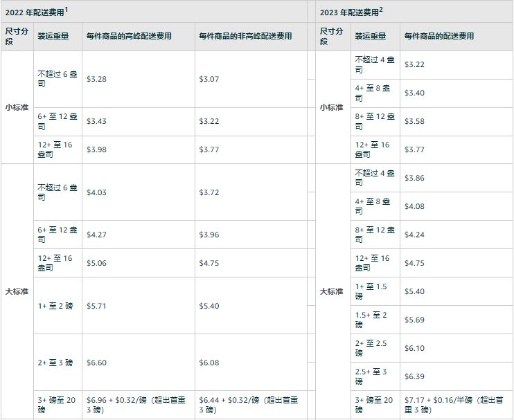Select the $3.86 fee in 2023 table

[414, 179]
